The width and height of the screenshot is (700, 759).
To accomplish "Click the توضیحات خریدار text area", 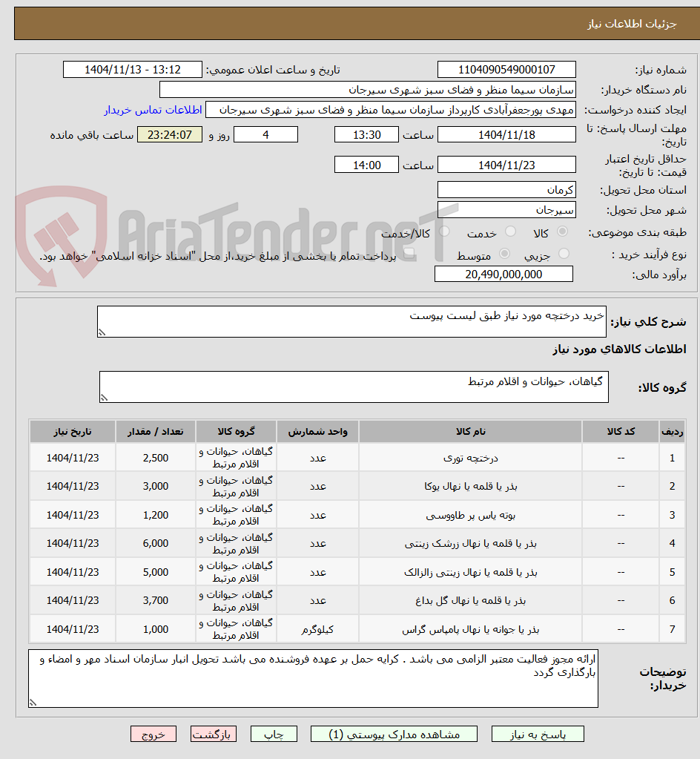I will tap(313, 678).
